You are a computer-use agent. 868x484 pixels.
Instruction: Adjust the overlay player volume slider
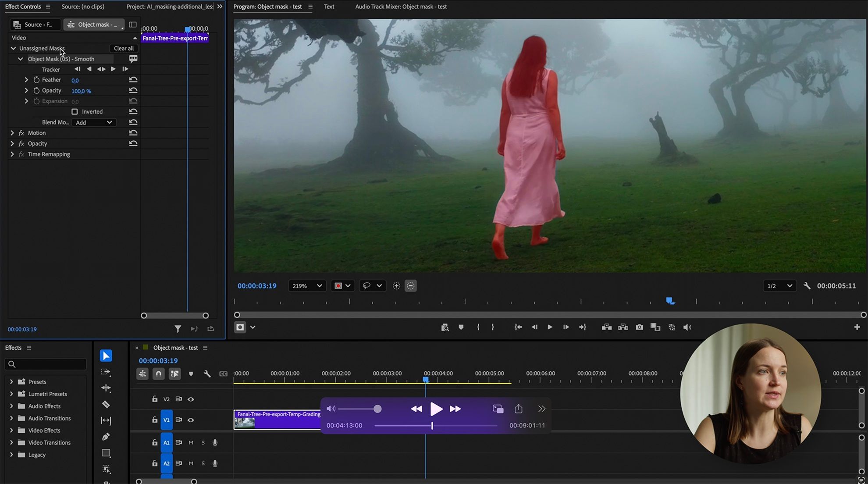[359, 409]
